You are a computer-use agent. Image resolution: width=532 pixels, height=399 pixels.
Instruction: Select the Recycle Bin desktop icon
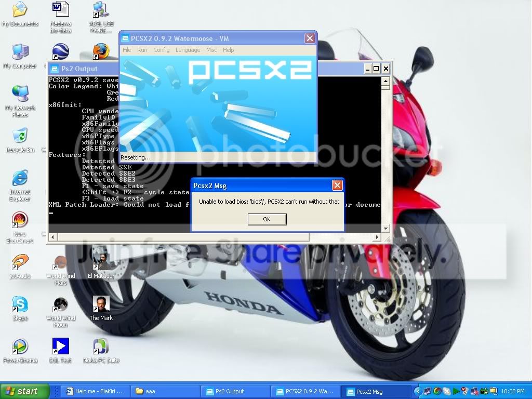[20, 140]
